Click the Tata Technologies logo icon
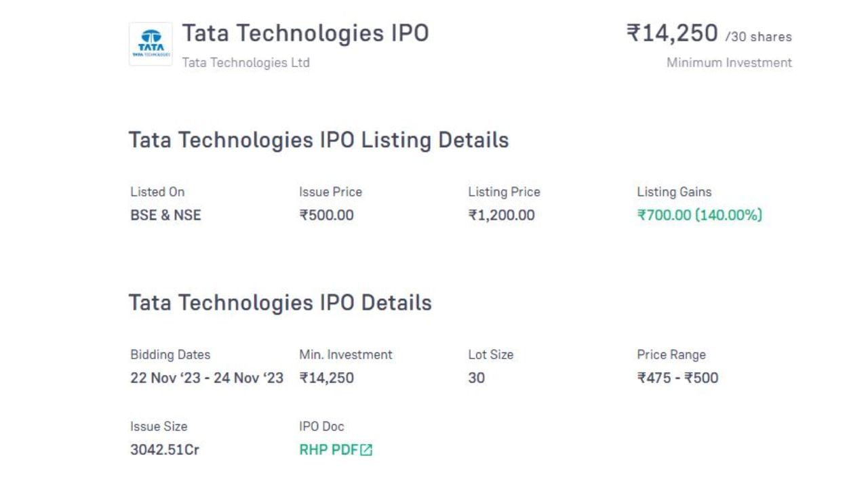The height and width of the screenshot is (488, 868). tap(151, 44)
